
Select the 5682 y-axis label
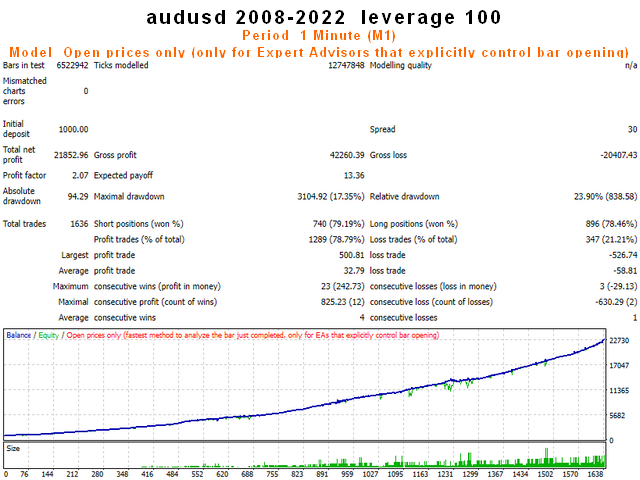tap(617, 416)
